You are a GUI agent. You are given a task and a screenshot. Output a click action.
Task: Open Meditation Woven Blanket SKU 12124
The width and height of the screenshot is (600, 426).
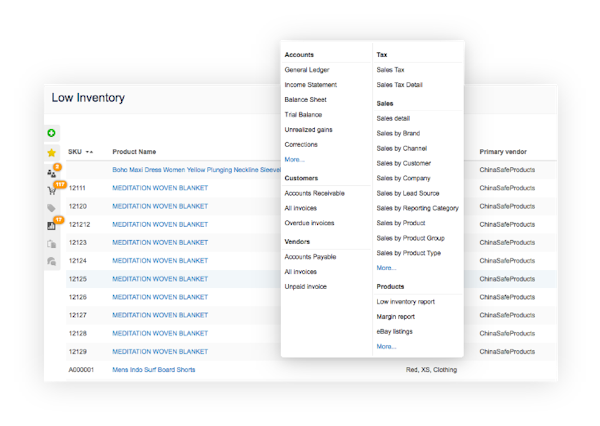(160, 261)
